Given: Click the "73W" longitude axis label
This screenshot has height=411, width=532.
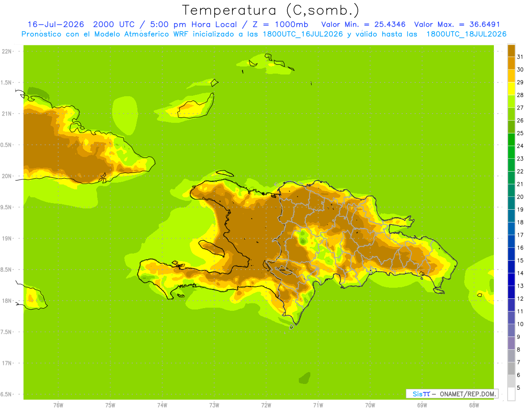Looking at the screenshot, I should pos(214,405).
